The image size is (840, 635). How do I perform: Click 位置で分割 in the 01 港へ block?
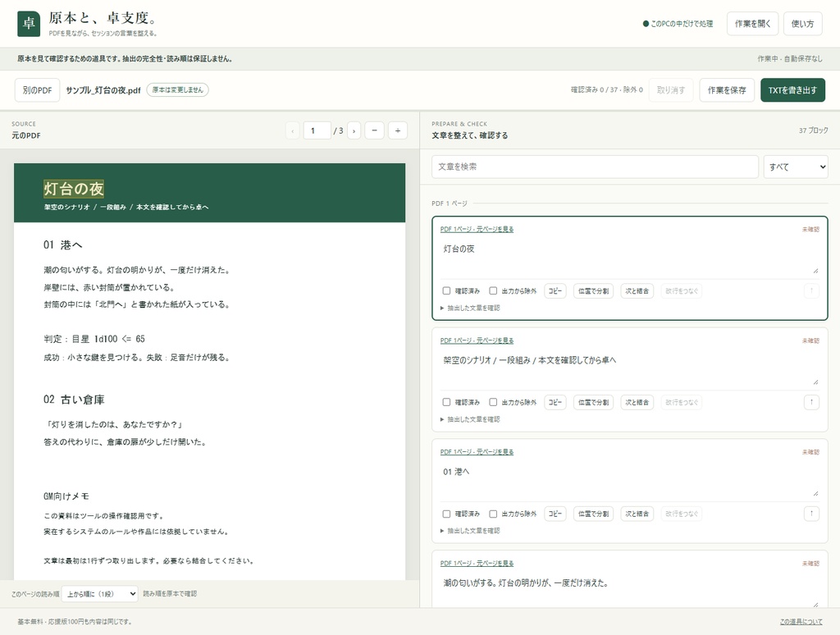[x=593, y=514]
